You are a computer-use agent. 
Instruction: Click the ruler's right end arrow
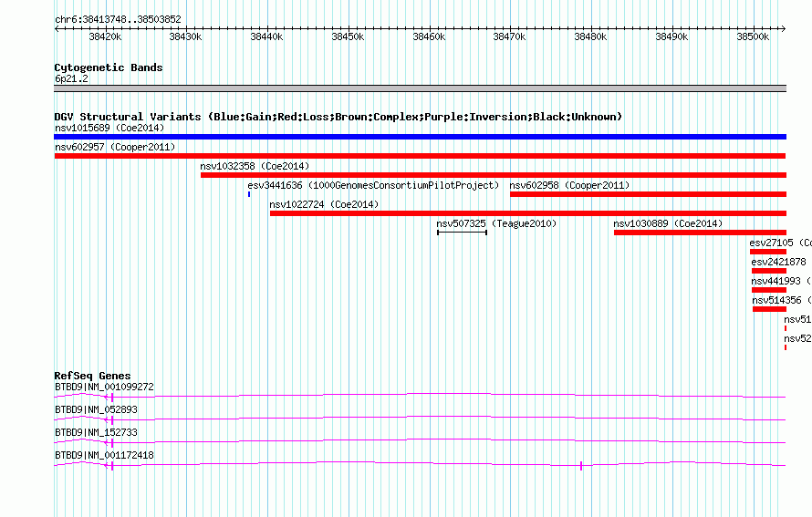(x=784, y=29)
